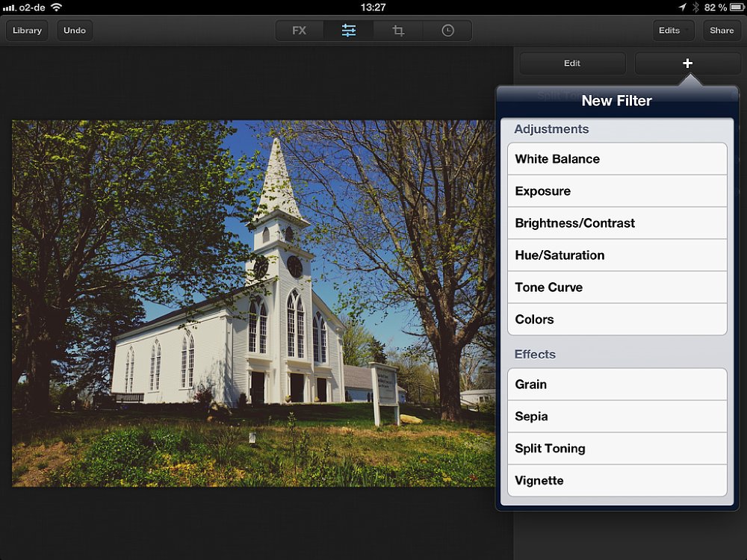Tap the plus add filter button
Screen dimensions: 747x560
tap(687, 63)
